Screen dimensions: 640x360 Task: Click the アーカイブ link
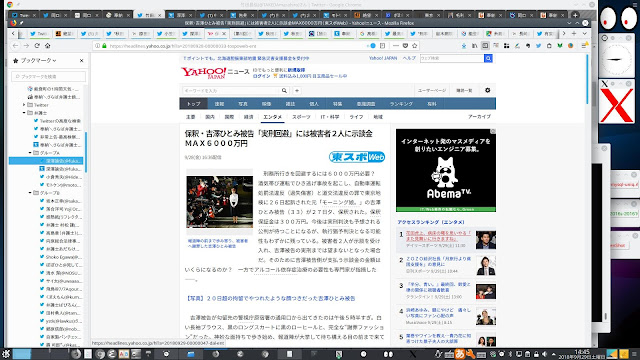coord(479,117)
